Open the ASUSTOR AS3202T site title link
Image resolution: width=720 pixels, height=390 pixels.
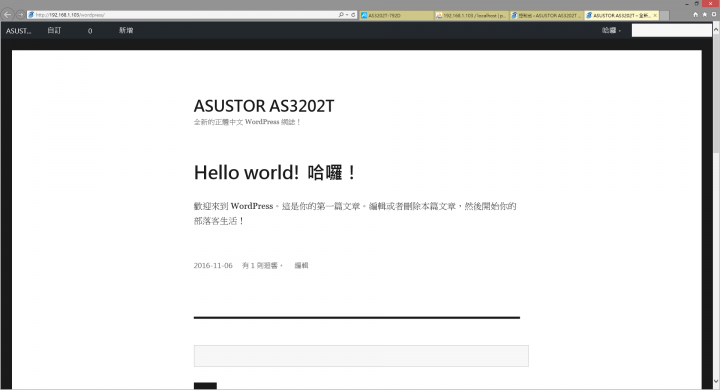point(264,106)
